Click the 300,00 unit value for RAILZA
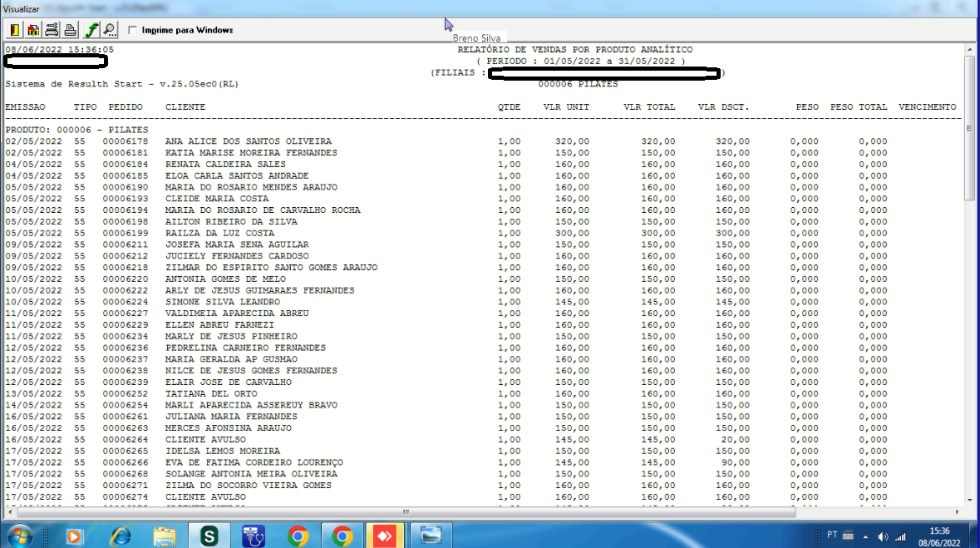The image size is (980, 548). pyautogui.click(x=572, y=234)
